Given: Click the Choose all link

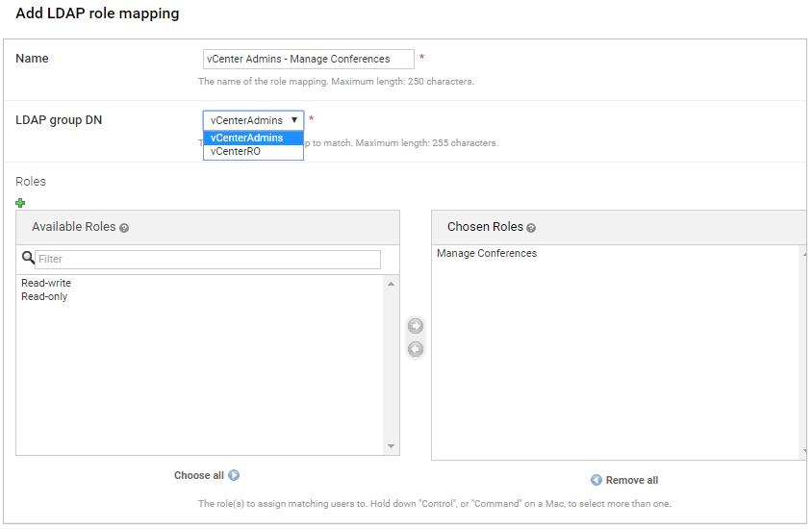Looking at the screenshot, I should point(198,475).
